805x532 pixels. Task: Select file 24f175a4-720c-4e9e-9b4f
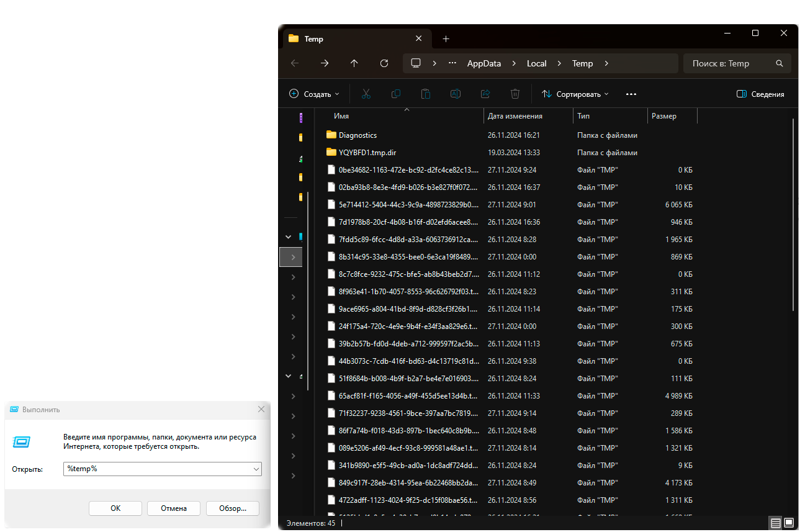pos(409,326)
